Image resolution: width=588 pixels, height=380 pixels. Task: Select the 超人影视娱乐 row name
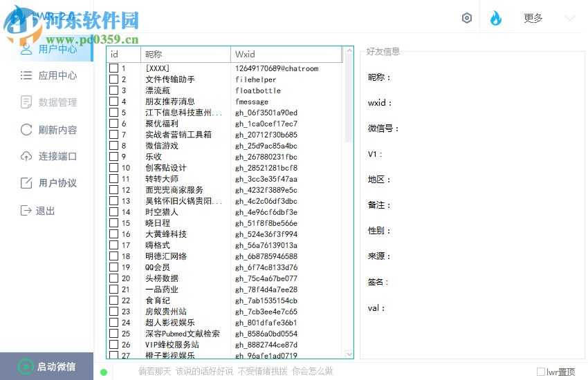[170, 323]
